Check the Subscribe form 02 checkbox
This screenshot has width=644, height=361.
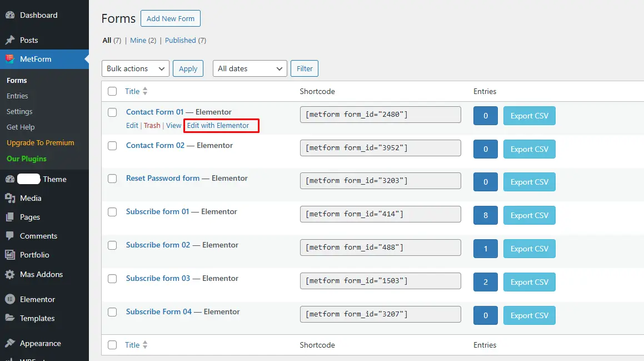tap(112, 245)
